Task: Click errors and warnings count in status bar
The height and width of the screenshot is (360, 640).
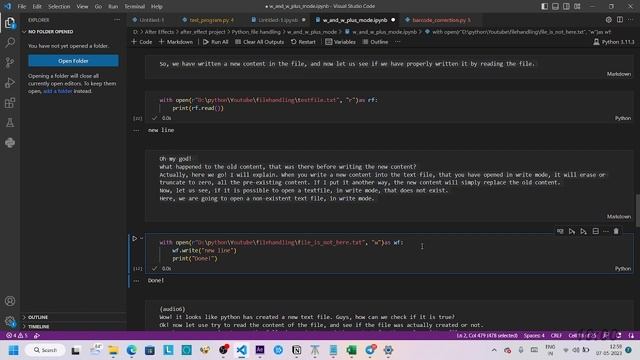Action: (17, 336)
